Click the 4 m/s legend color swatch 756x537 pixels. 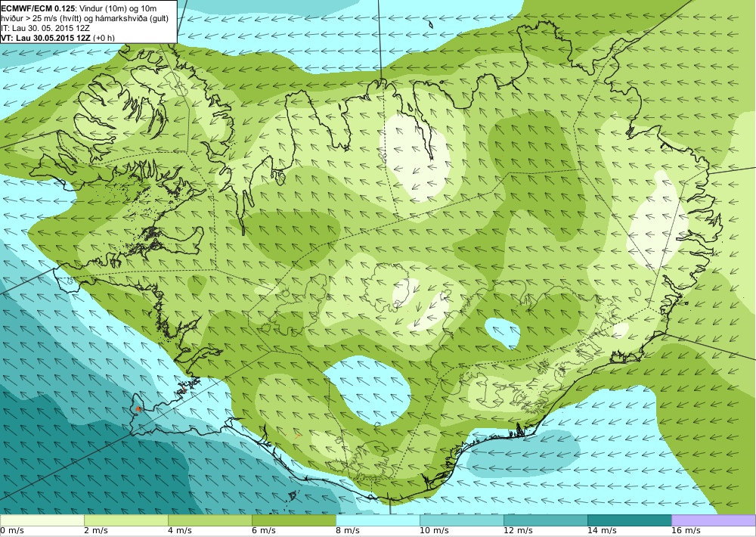[209, 520]
